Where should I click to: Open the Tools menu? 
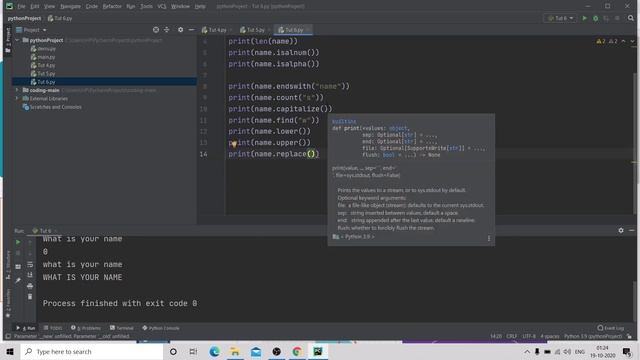tap(146, 6)
